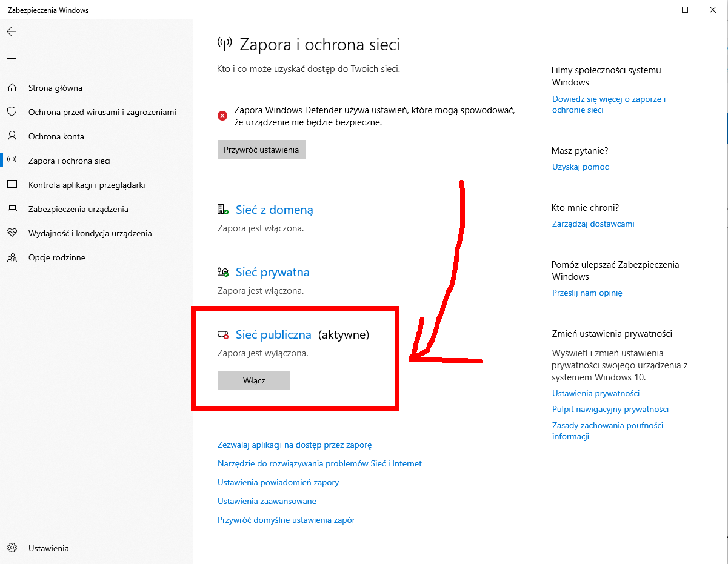Minimize the Zabezpieczenia Windows window

coord(658,10)
